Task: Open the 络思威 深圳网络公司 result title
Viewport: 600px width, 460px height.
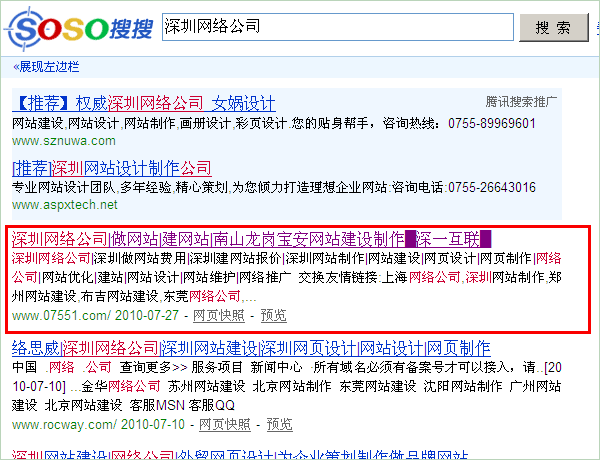Action: (x=250, y=348)
